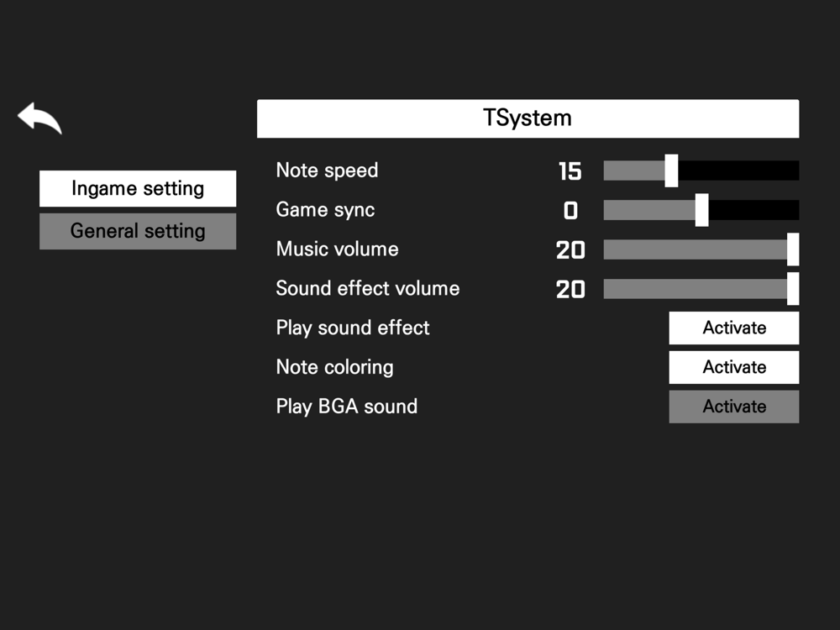
Task: Click the Game sync slider handle
Action: pyautogui.click(x=701, y=210)
